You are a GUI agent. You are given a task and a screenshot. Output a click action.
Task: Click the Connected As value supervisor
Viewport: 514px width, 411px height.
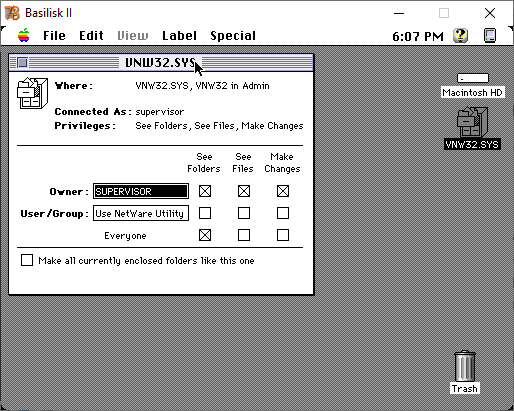159,112
